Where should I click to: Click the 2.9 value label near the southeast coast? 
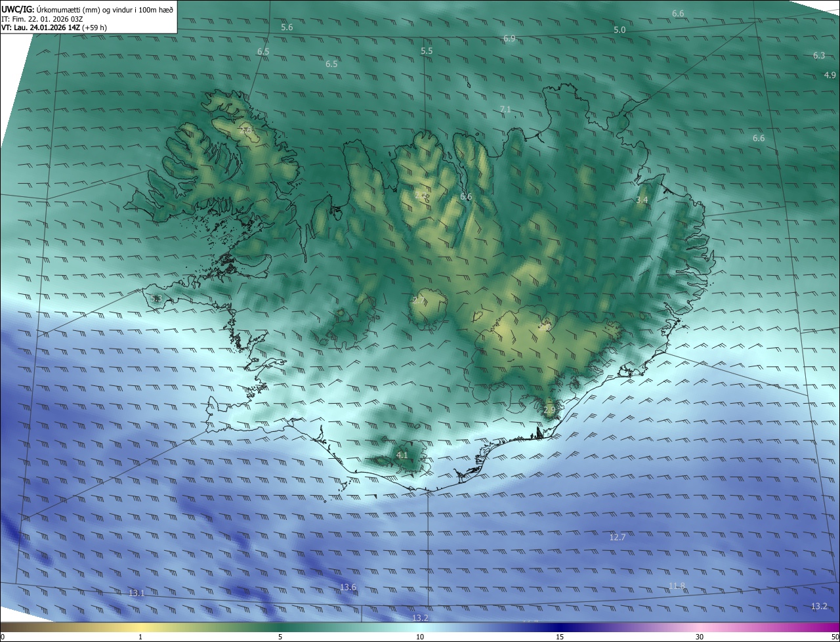549,410
